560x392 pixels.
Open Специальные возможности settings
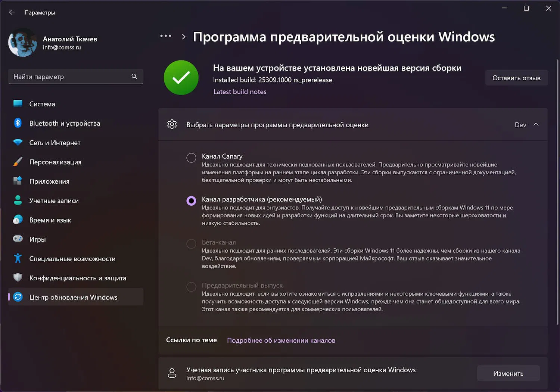(x=76, y=259)
